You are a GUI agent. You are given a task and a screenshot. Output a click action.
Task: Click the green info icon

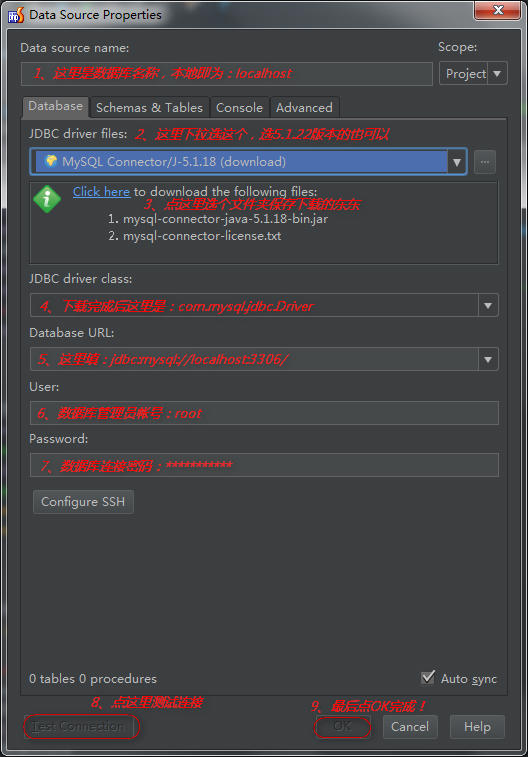[x=47, y=199]
